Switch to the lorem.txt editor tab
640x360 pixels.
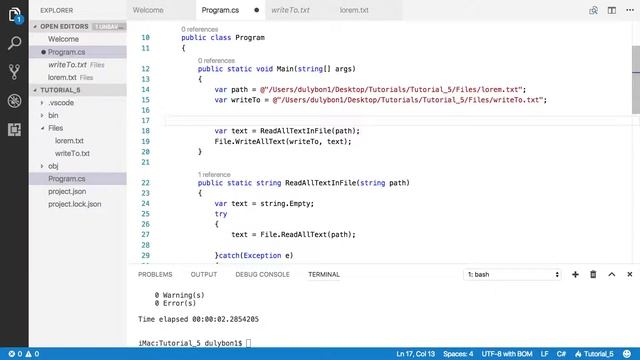[x=354, y=10]
